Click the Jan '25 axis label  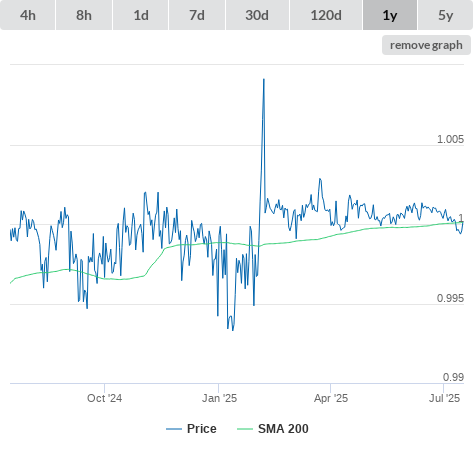tap(219, 398)
